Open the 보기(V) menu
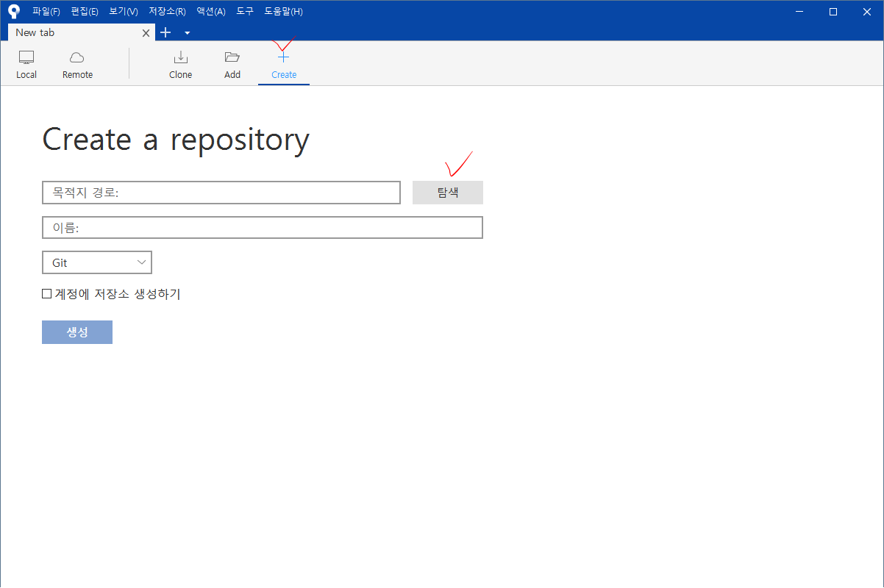The height and width of the screenshot is (588, 884). click(123, 11)
